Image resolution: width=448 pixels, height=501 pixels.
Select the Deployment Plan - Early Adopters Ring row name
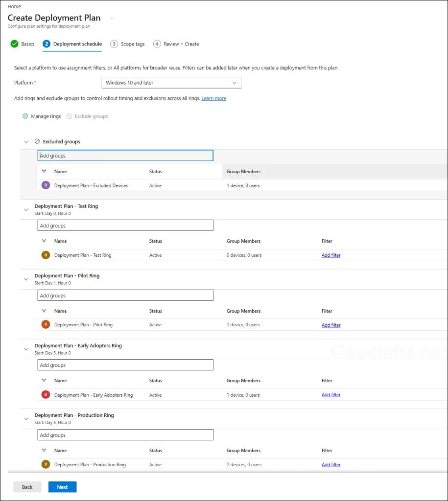pos(94,395)
